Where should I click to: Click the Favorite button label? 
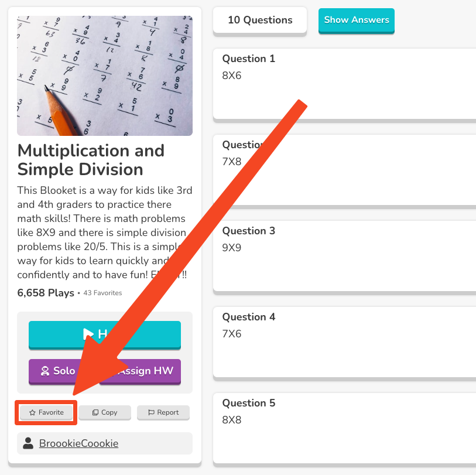52,412
